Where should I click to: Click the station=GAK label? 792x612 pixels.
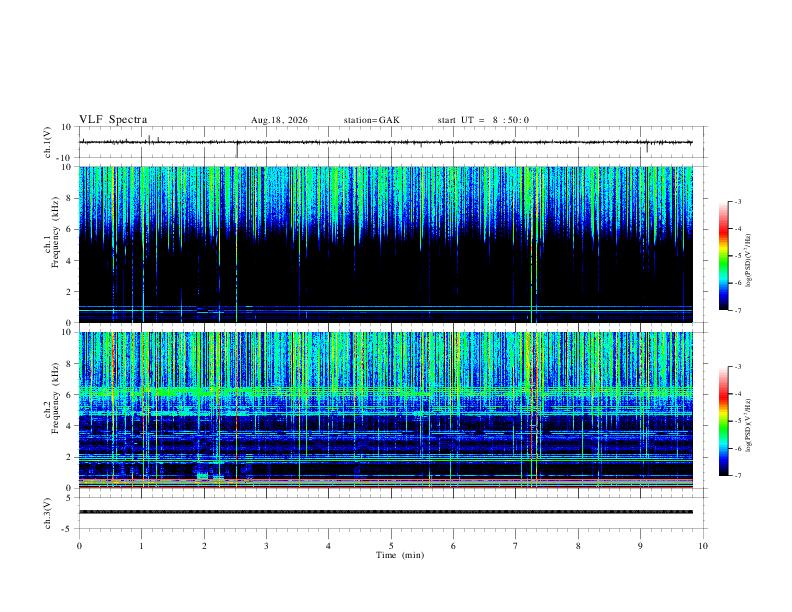click(371, 120)
